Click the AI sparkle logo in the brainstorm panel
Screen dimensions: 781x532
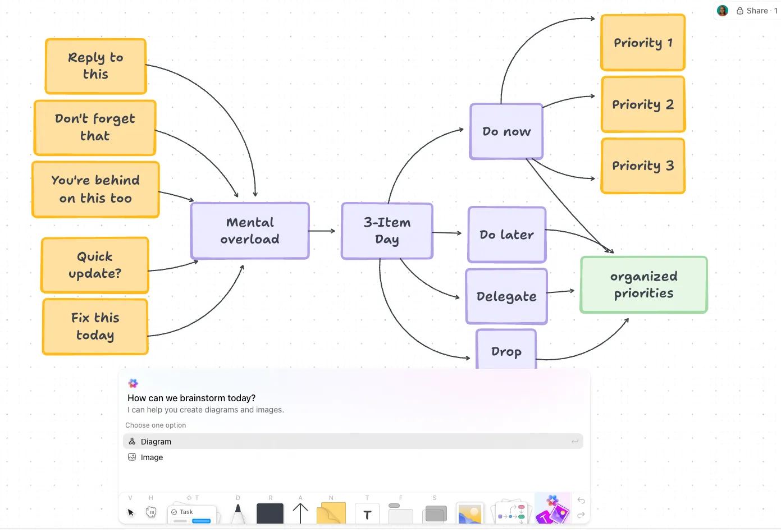(133, 383)
